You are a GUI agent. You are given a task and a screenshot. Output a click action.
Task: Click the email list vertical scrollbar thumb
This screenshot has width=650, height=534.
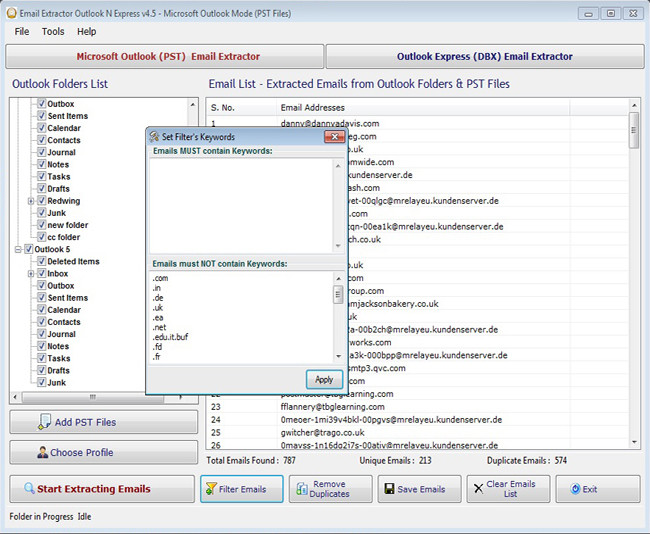[634, 130]
